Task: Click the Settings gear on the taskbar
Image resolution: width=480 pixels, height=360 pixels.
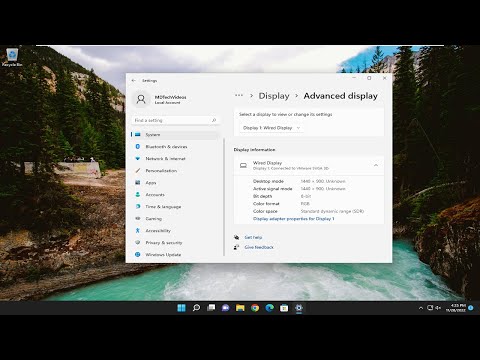Action: tap(299, 308)
